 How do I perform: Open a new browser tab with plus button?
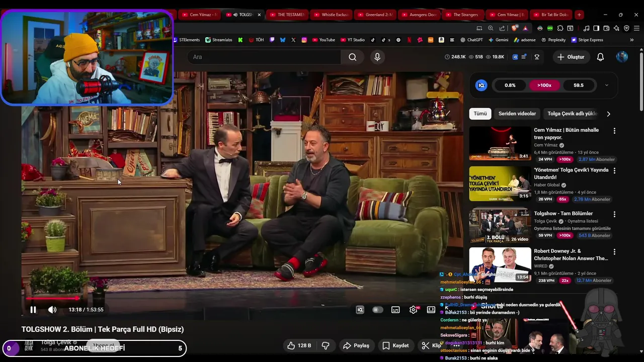(x=579, y=15)
